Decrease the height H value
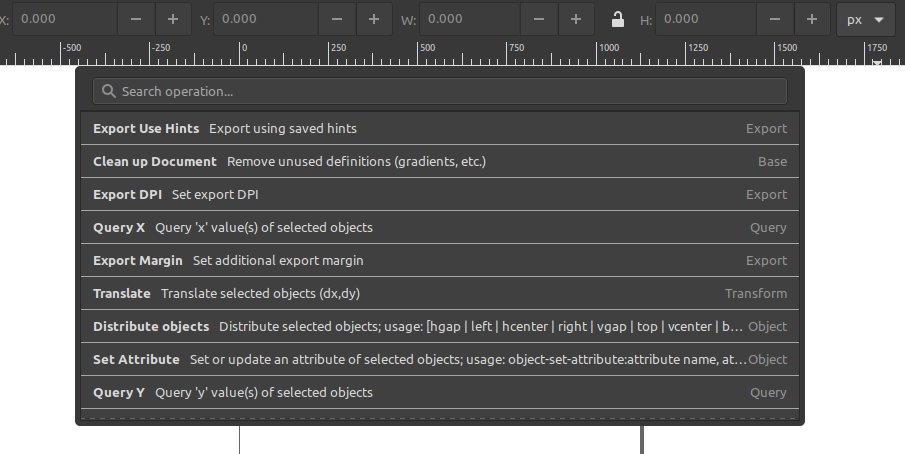Viewport: 905px width, 454px height. pos(775,19)
